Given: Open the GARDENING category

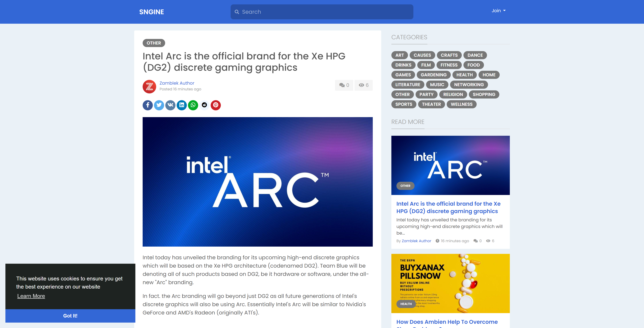Looking at the screenshot, I should [434, 75].
